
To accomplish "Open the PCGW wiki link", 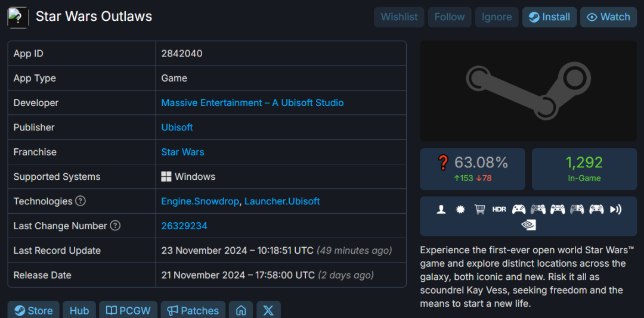I will 128,310.
